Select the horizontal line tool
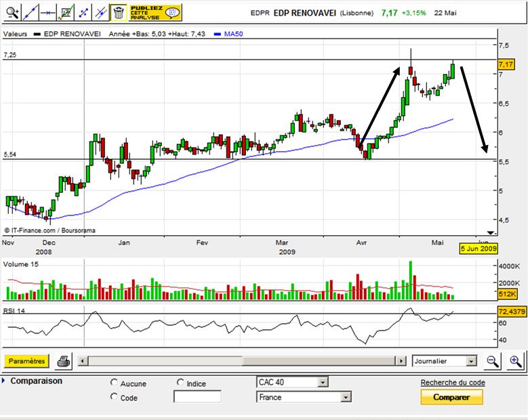 point(47,13)
